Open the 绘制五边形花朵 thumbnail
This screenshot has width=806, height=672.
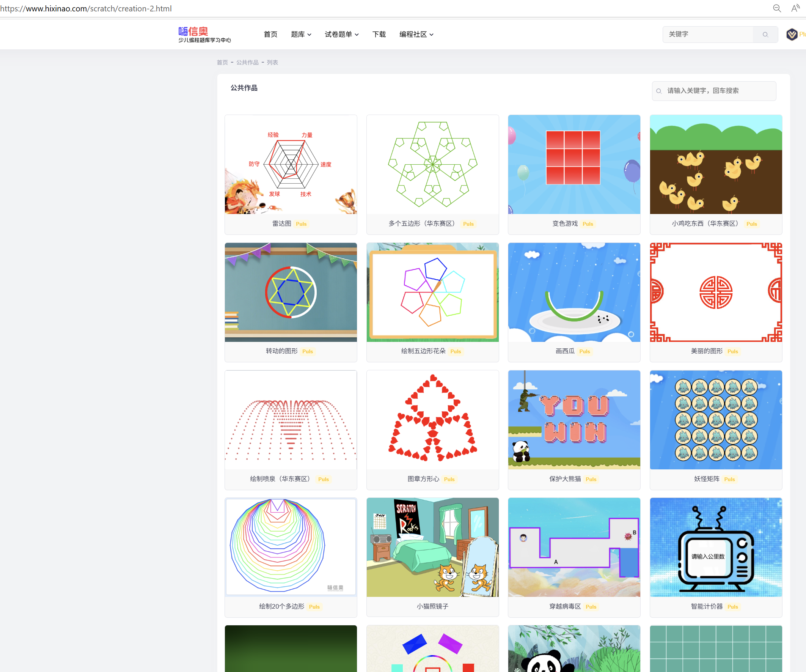point(432,292)
